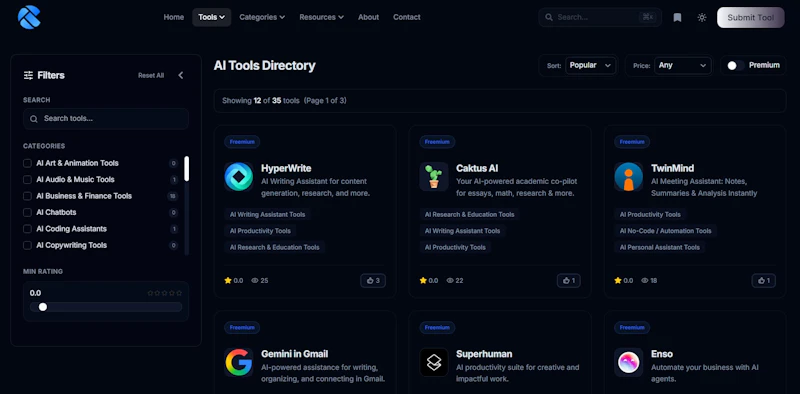Screen dimensions: 800x394
Task: Open the Caktus AI cactus icon
Action: [x=434, y=177]
